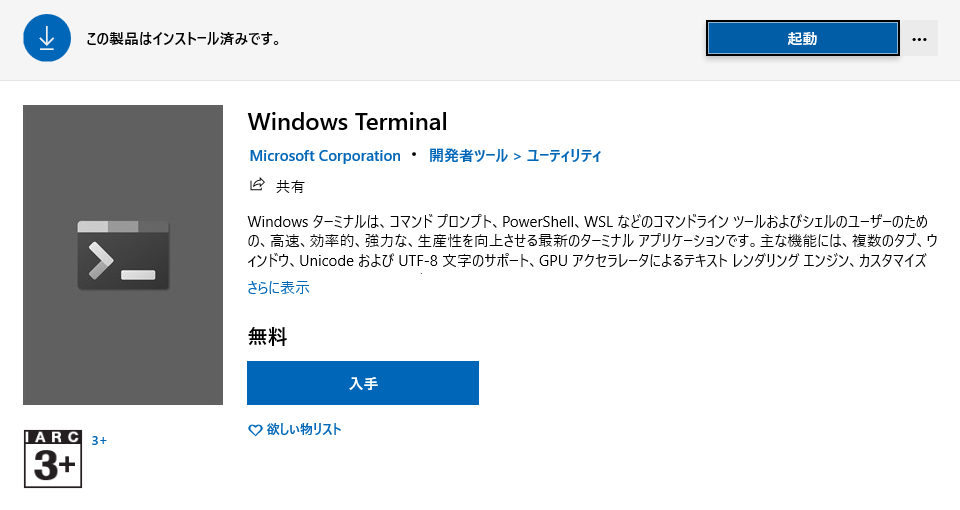The height and width of the screenshot is (510, 960).
Task: Click the breadcrumb > separator between categories
Action: click(517, 156)
